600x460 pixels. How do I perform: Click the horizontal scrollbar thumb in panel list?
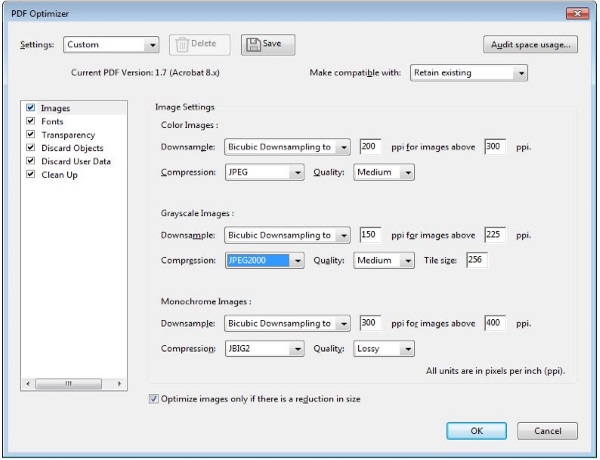click(68, 383)
